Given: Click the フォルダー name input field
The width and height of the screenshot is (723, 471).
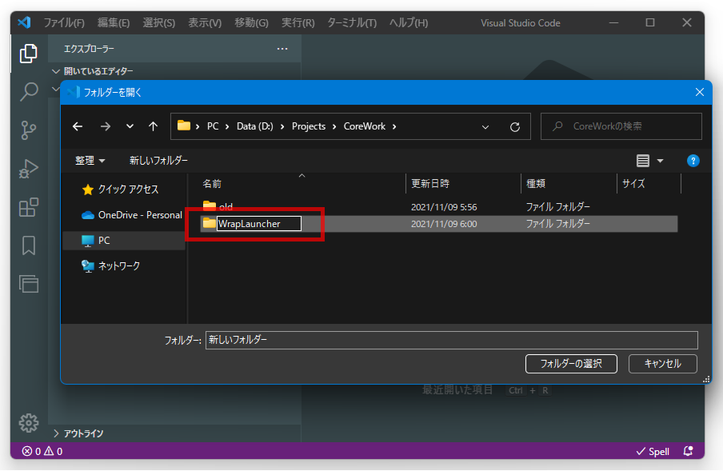Looking at the screenshot, I should 451,340.
